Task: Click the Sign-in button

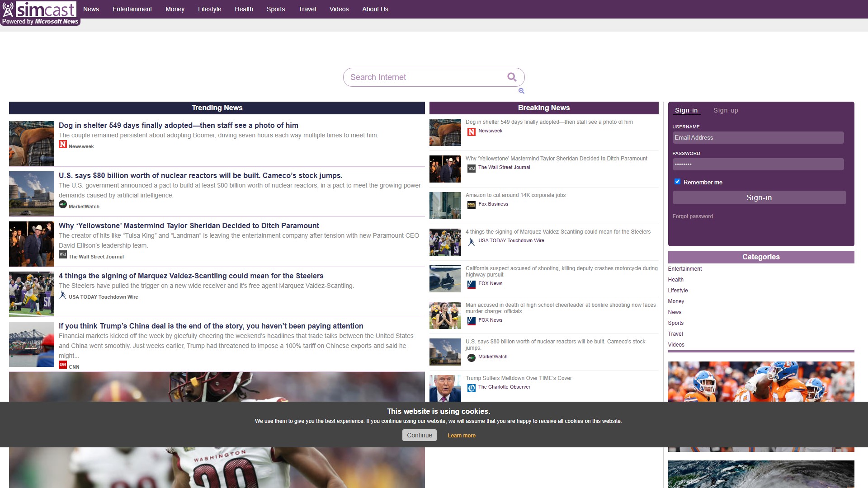Action: coord(759,197)
